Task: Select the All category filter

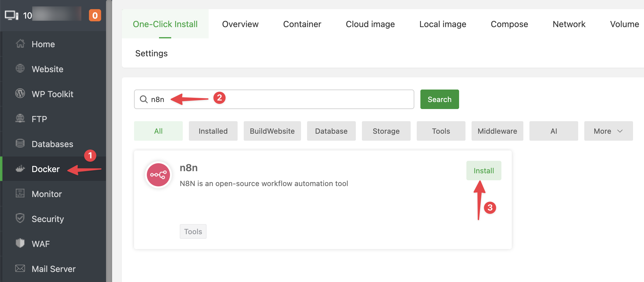Action: [x=158, y=131]
